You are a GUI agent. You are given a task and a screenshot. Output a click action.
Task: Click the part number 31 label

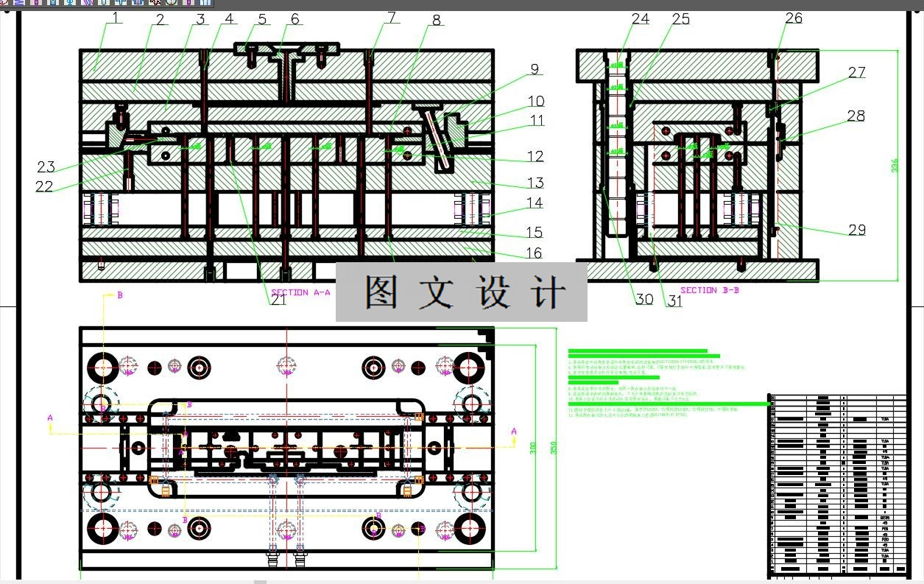(674, 300)
